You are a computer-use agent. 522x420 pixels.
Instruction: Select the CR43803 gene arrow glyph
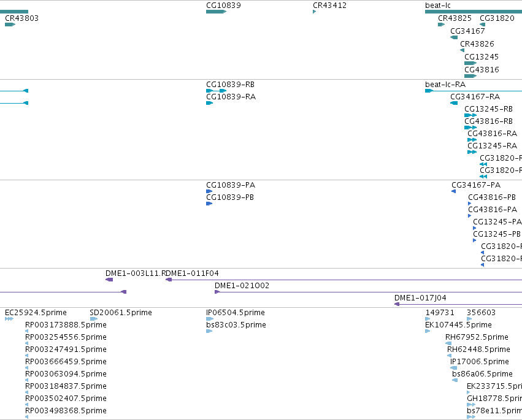(x=10, y=25)
